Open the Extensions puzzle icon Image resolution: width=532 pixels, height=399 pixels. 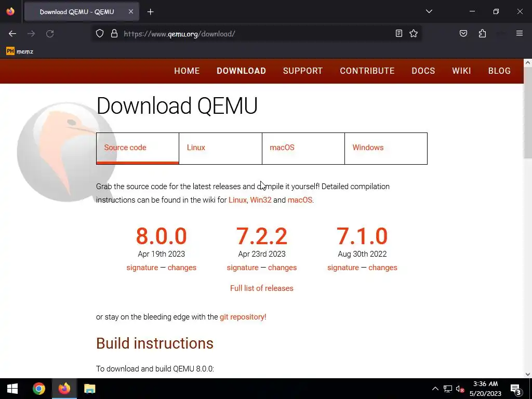482,33
